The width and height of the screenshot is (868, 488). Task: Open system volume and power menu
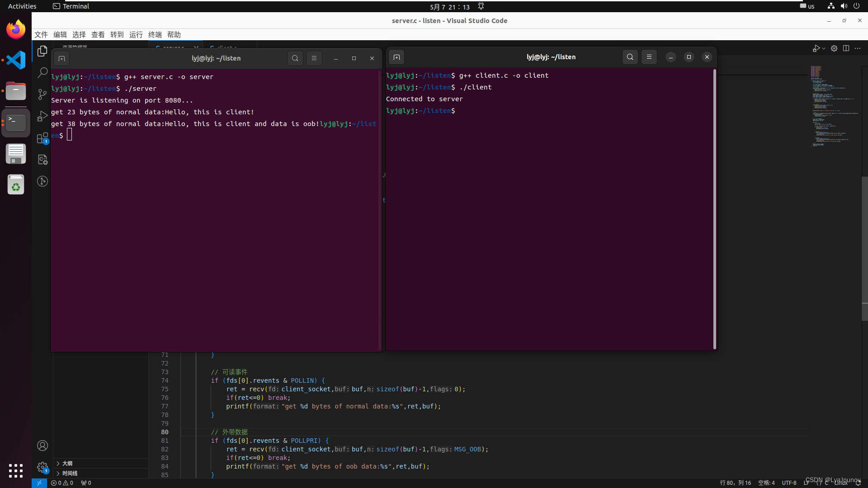[844, 6]
